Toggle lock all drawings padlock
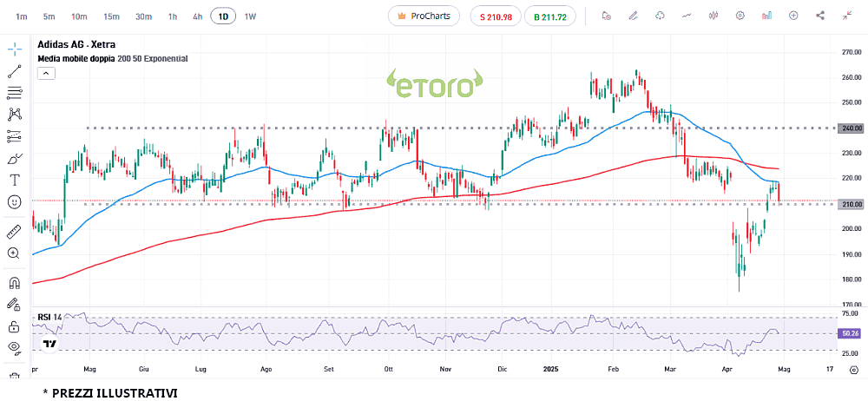 pyautogui.click(x=15, y=326)
